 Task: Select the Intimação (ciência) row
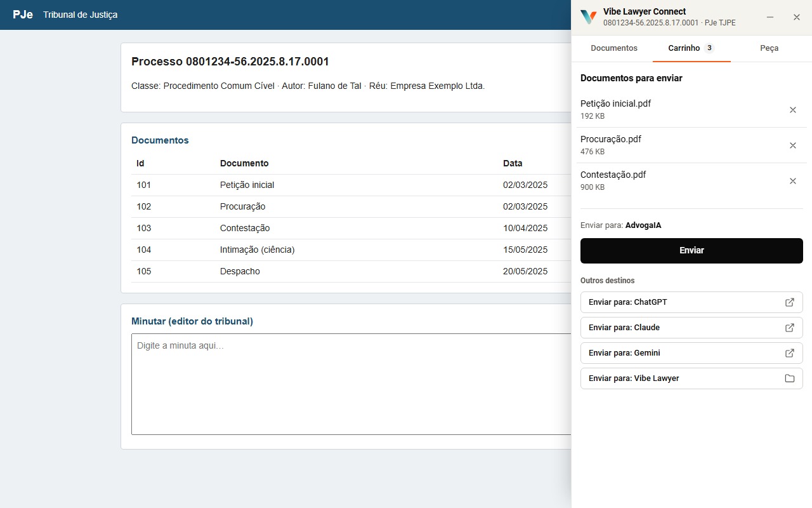pos(351,250)
